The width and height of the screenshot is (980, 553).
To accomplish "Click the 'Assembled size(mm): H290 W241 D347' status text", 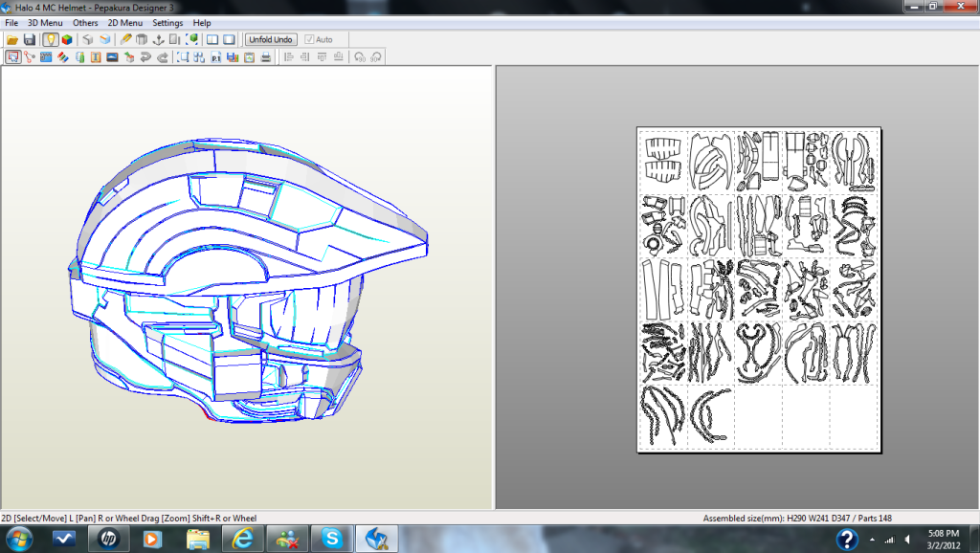I will coord(775,518).
